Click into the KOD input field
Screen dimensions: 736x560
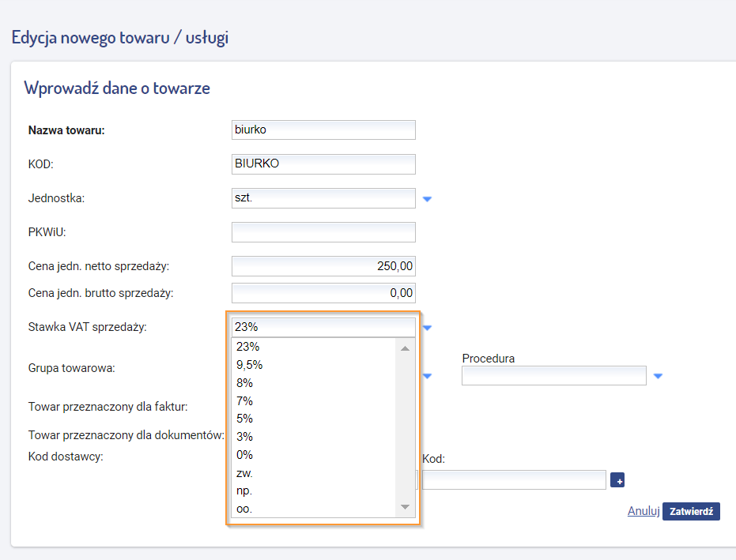pos(323,164)
